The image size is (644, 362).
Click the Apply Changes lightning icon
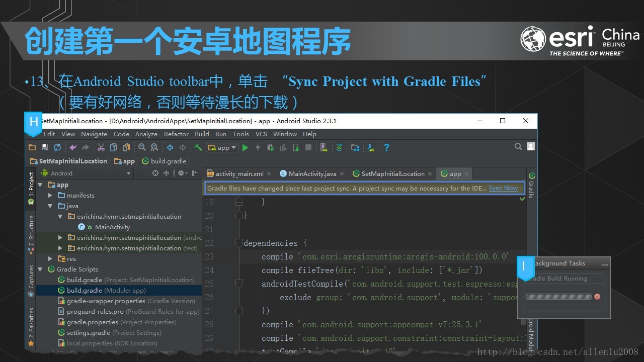pos(258,147)
